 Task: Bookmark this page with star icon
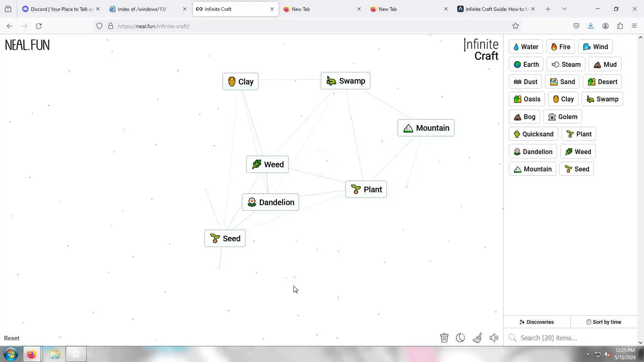pyautogui.click(x=516, y=26)
